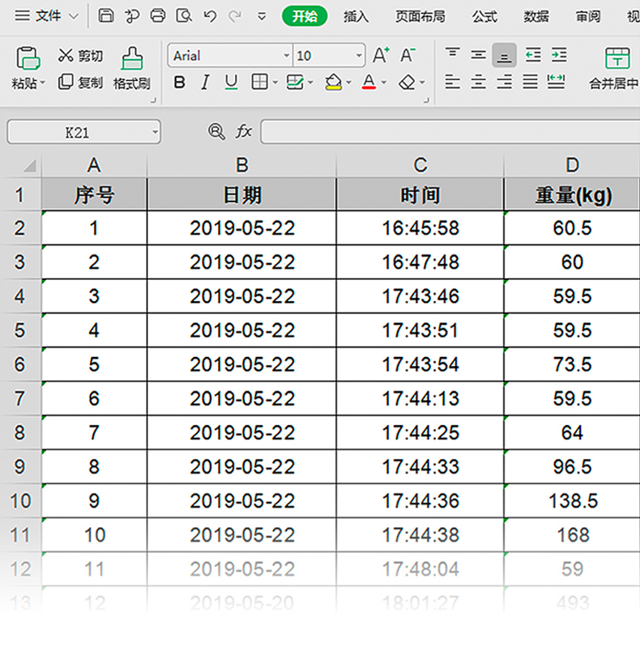Decrease font size with A- icon

pos(407,55)
